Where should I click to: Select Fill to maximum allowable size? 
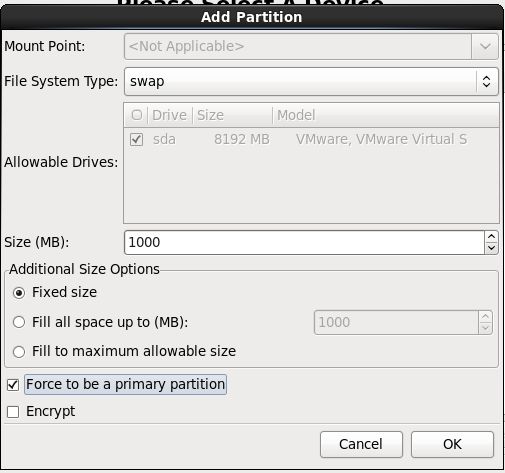coord(19,351)
